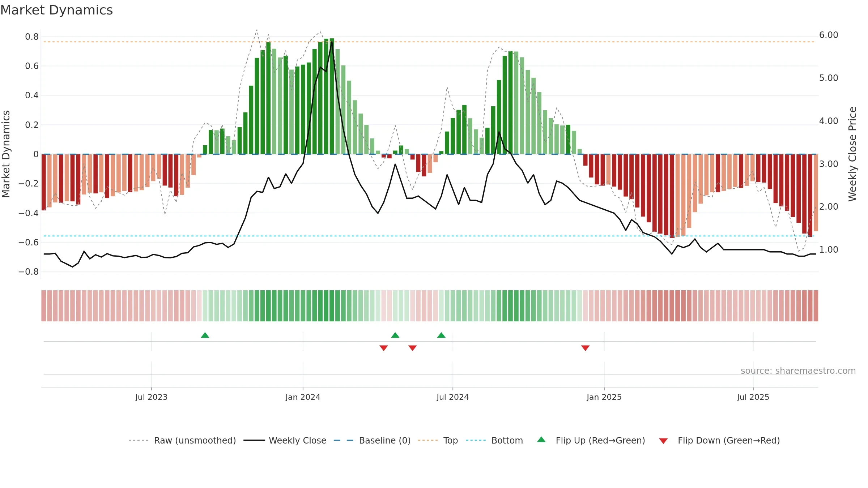Click the 0.8 left axis tick
The image size is (868, 488).
pyautogui.click(x=32, y=37)
